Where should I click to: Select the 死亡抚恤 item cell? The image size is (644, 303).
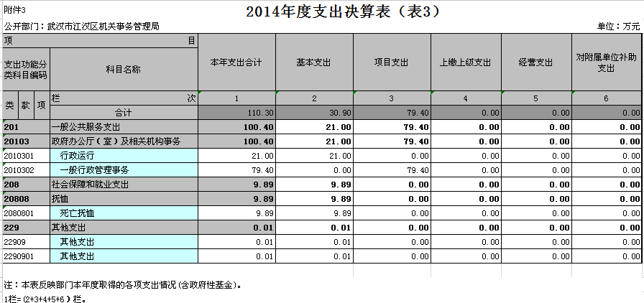[77, 213]
